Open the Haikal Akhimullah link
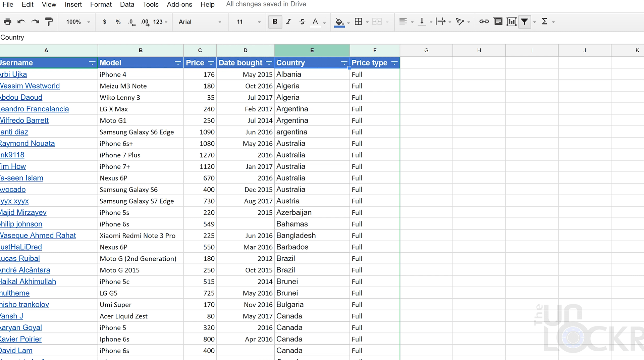The image size is (644, 360). click(28, 281)
